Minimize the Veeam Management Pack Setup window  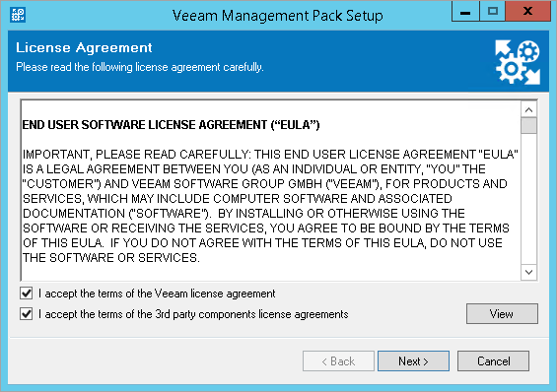(x=465, y=12)
